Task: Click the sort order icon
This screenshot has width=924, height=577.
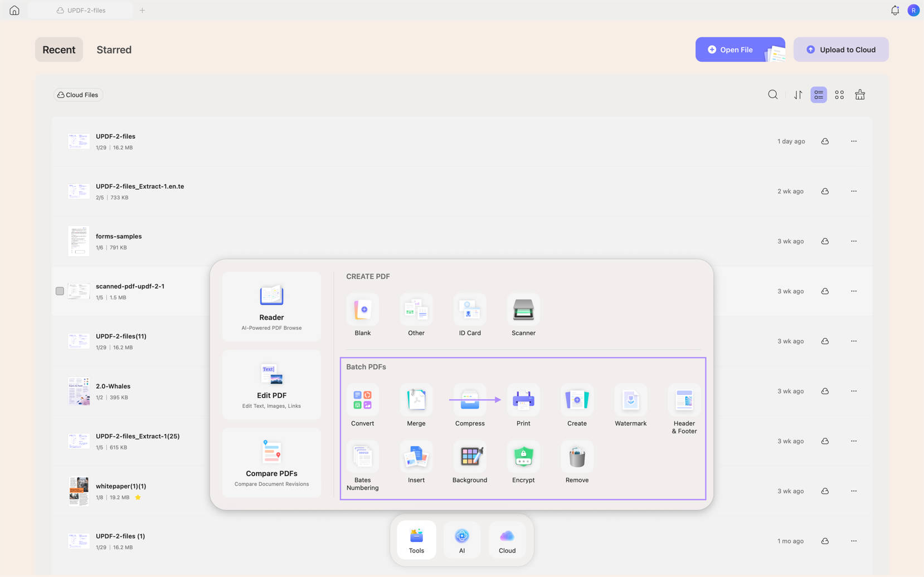Action: [x=798, y=95]
